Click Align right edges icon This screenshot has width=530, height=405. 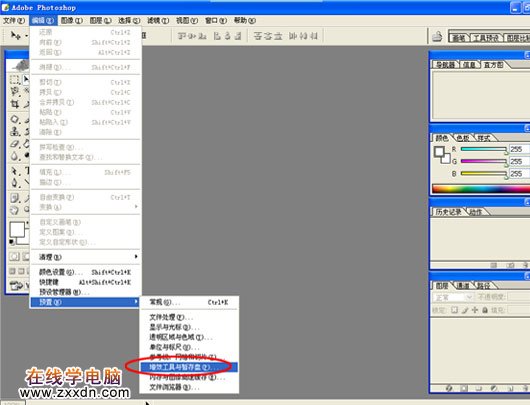click(238, 36)
